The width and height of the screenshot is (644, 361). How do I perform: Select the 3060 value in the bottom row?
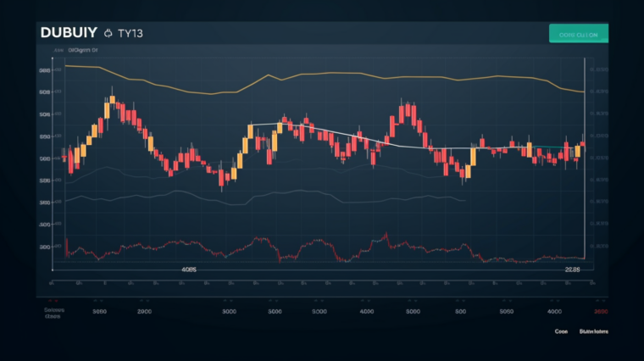[x=99, y=312]
